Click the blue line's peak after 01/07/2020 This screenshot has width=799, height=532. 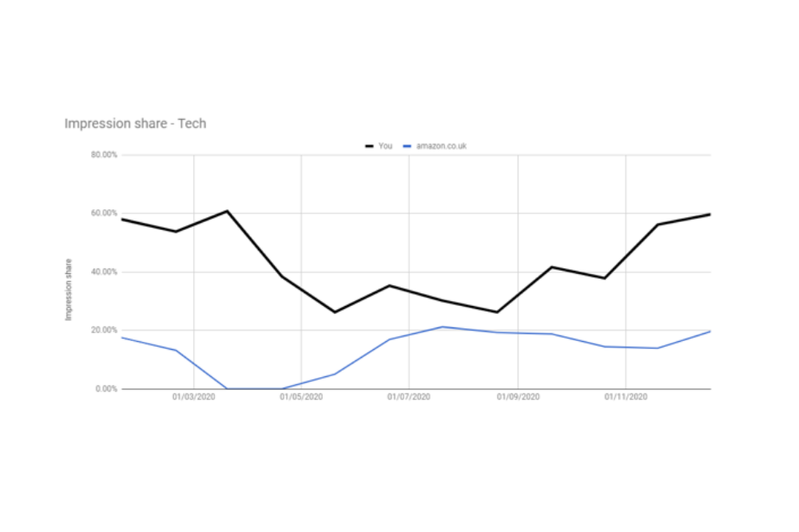coord(443,328)
